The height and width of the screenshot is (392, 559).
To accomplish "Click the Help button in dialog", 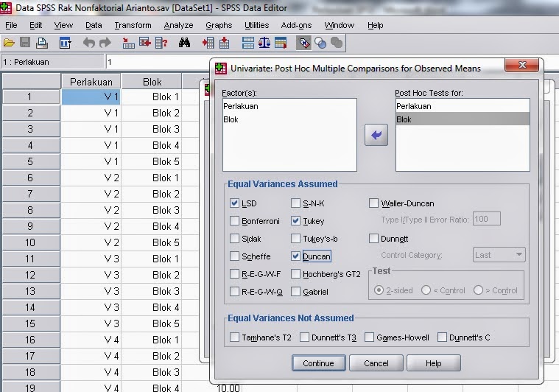I will pos(434,363).
